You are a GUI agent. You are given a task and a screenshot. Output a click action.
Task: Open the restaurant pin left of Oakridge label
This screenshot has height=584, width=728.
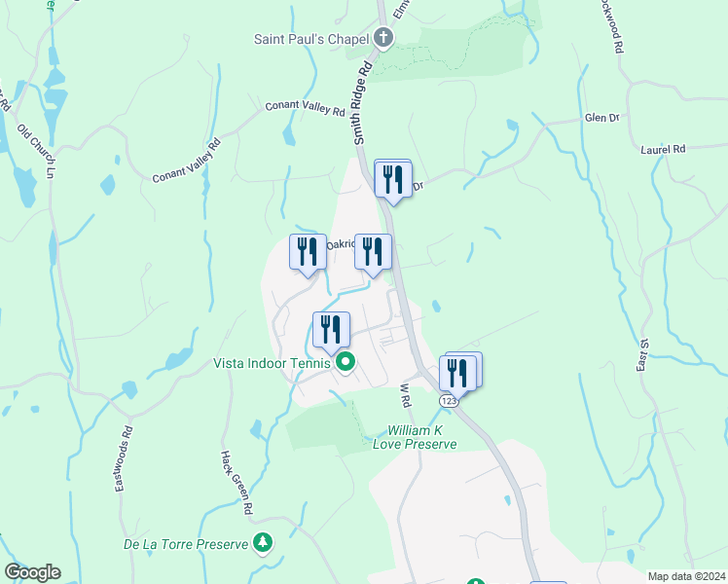coord(308,256)
